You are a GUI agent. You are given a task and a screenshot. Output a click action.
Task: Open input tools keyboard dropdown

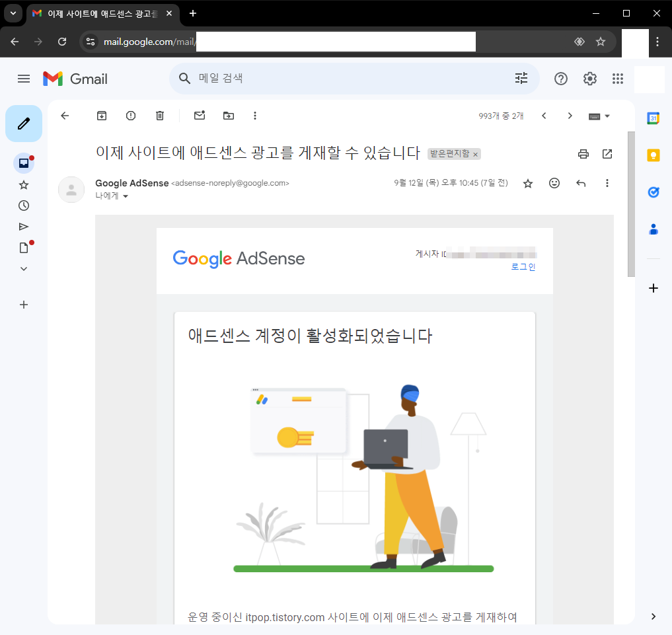pos(599,116)
